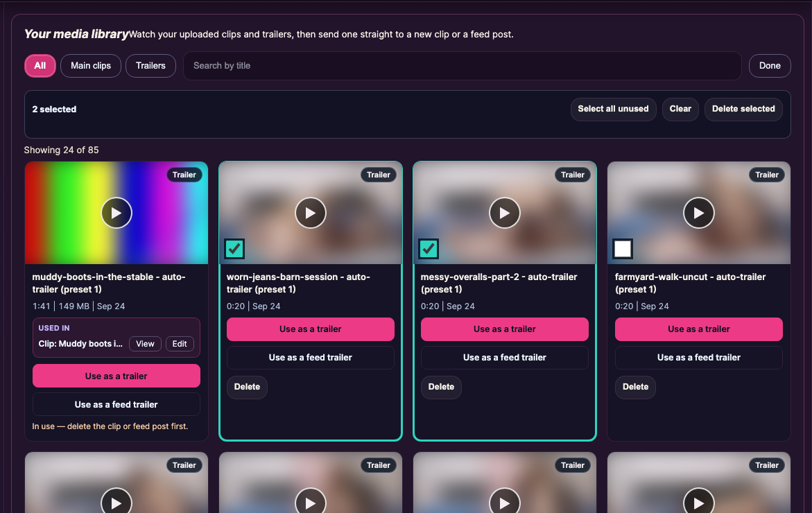The width and height of the screenshot is (812, 513).
Task: Use muddy-boots-in-the-stable as a feed trailer
Action: (x=116, y=404)
